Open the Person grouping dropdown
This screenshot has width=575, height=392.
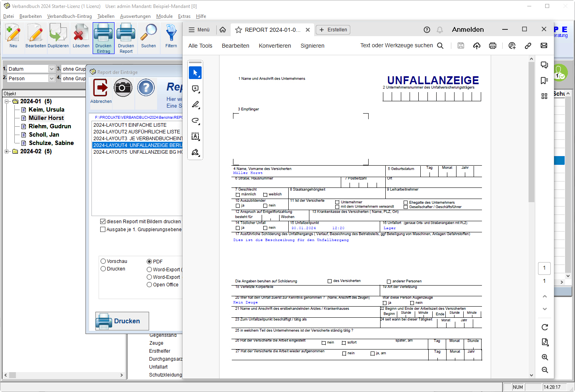click(52, 79)
